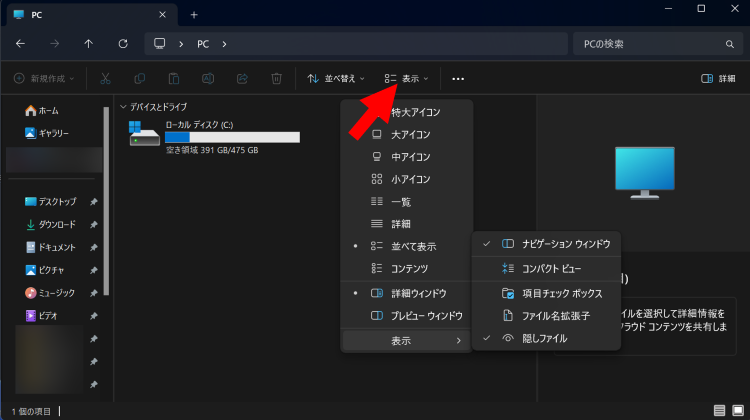Switch to details view icon in status bar
This screenshot has height=420, width=750.
719,410
